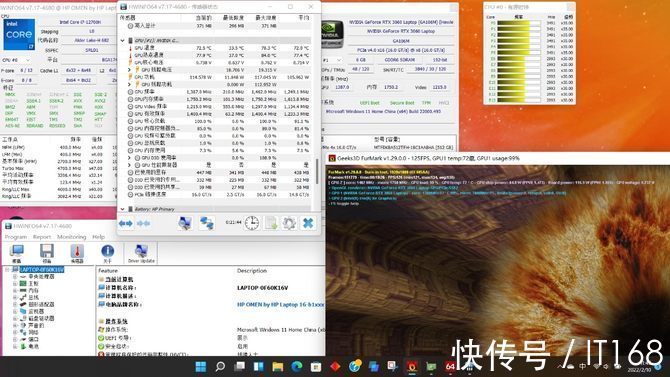Select the 内存 tree item
670x377 pixels.
click(x=33, y=291)
